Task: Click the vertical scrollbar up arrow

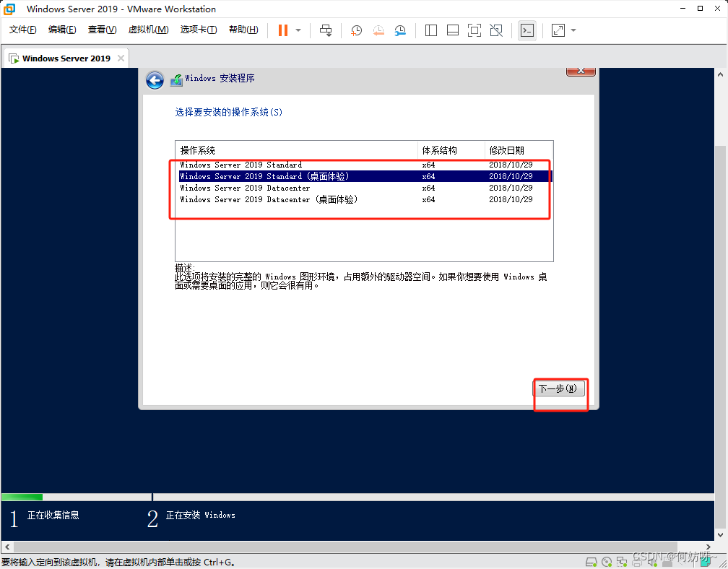Action: coord(721,74)
